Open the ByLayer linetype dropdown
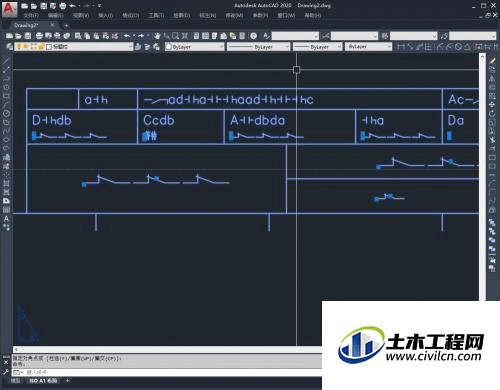 [x=259, y=47]
